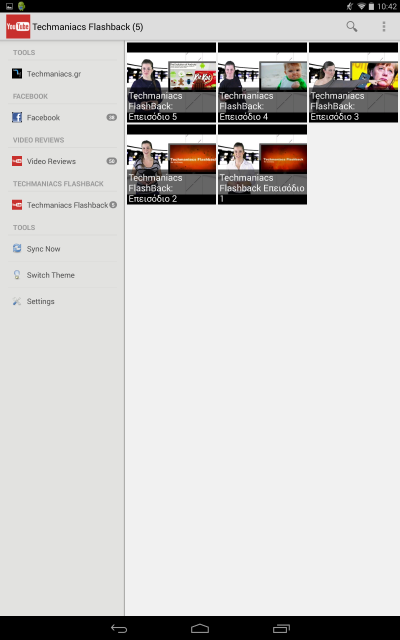Select Facebook in the sidebar list

click(63, 118)
